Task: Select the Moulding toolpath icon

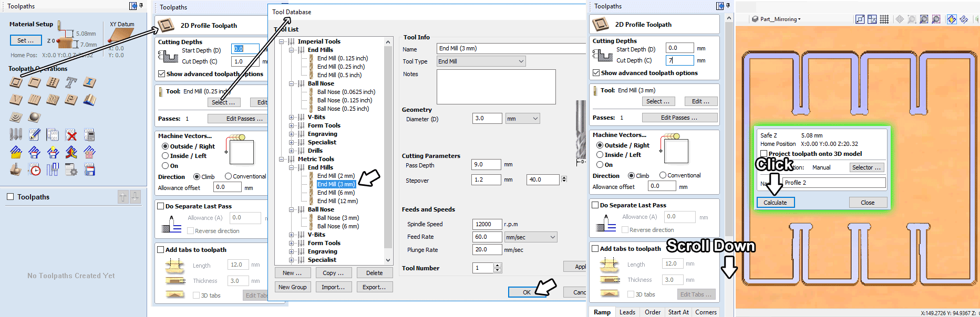Action: click(89, 100)
